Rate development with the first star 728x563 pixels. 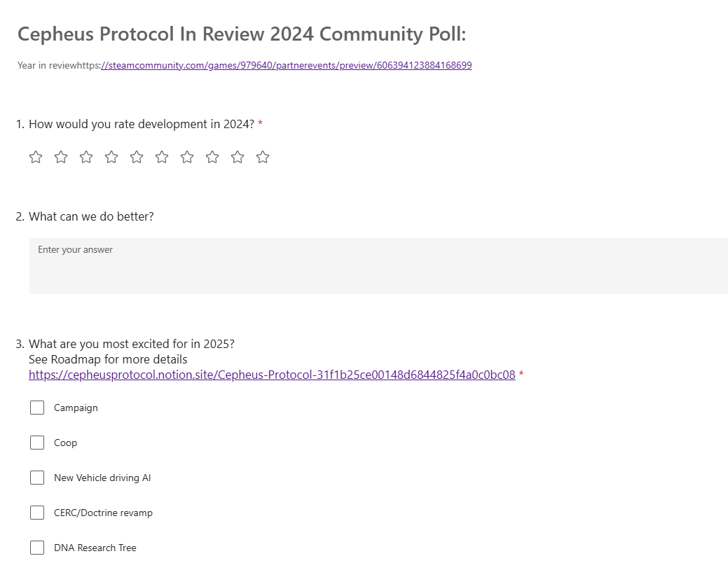click(36, 157)
